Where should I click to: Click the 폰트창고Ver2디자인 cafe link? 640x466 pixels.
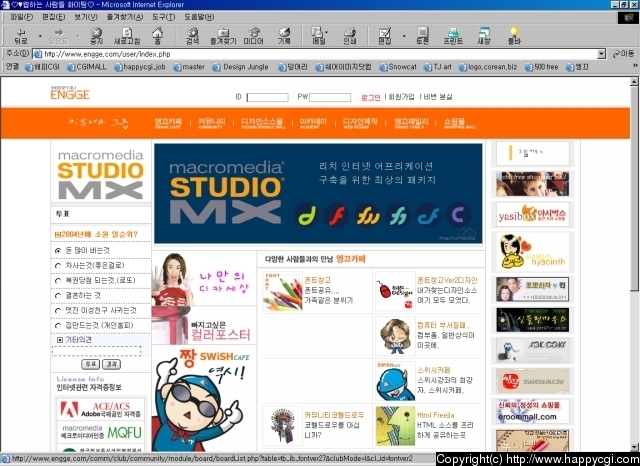447,280
